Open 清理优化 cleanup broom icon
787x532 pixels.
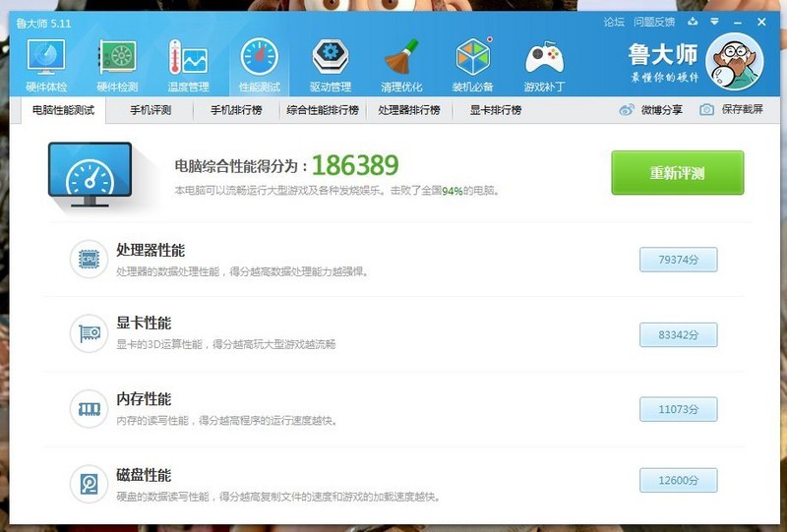401,66
